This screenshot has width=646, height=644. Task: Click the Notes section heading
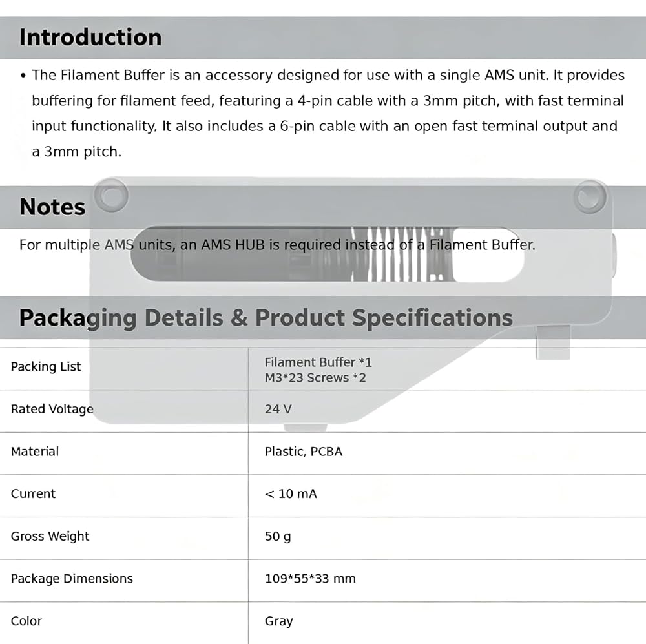52,207
